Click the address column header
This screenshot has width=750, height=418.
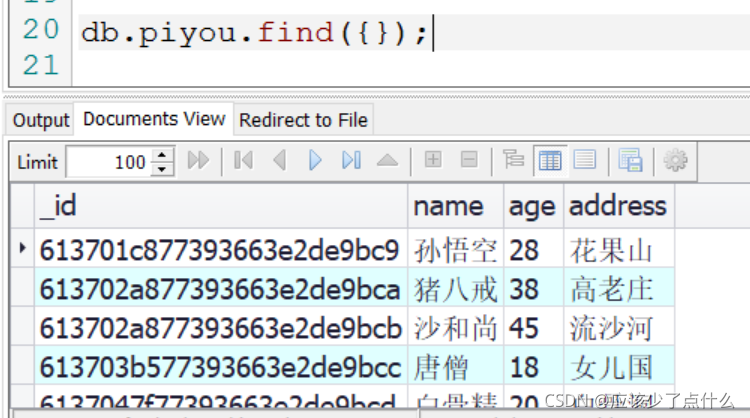(619, 206)
